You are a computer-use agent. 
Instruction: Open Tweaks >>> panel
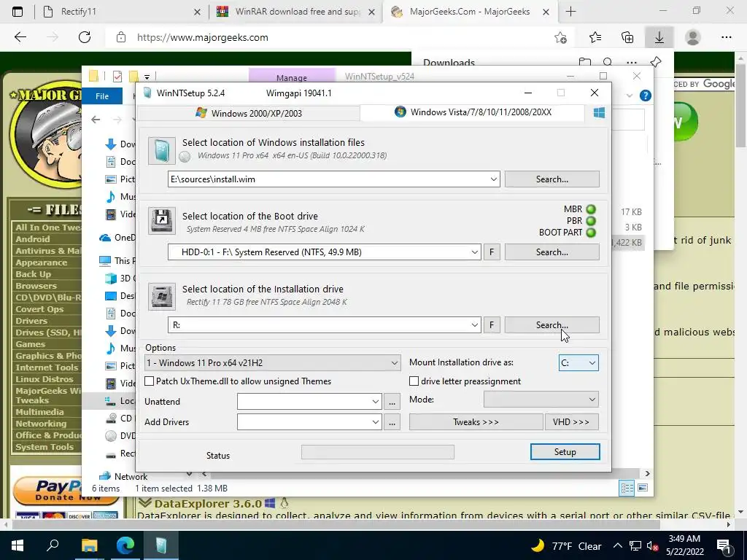(x=476, y=422)
